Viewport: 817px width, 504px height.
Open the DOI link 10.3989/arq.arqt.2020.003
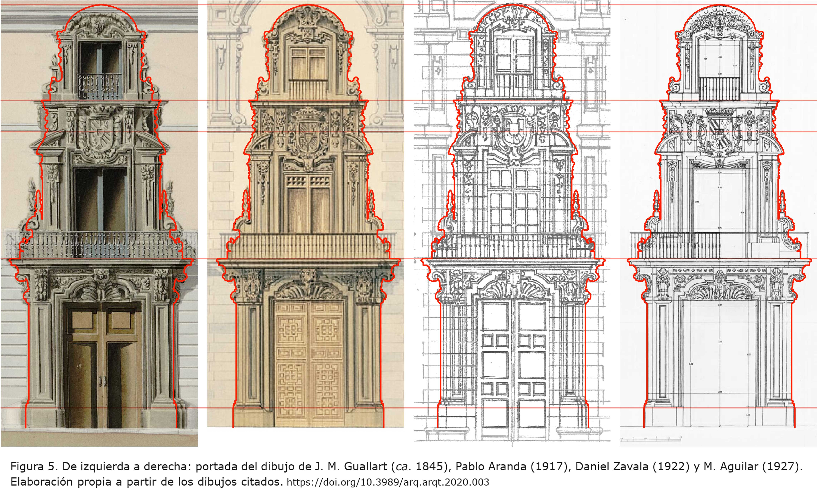point(388,482)
